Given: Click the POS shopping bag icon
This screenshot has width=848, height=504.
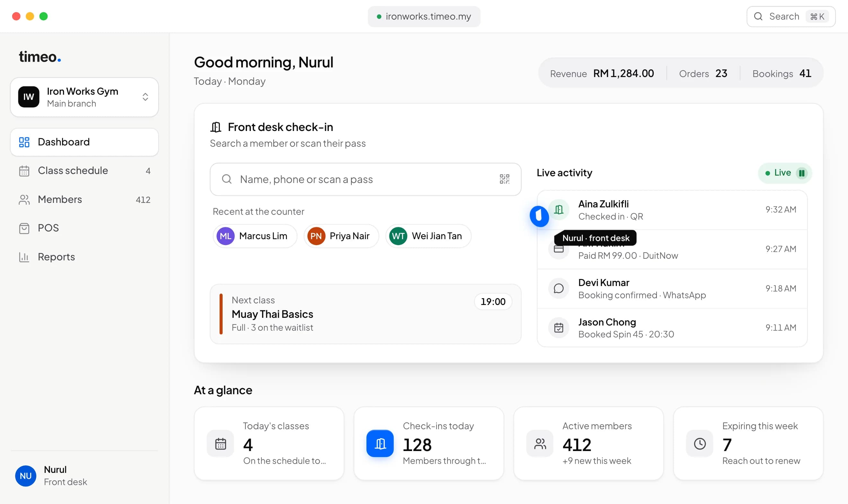Looking at the screenshot, I should point(24,228).
